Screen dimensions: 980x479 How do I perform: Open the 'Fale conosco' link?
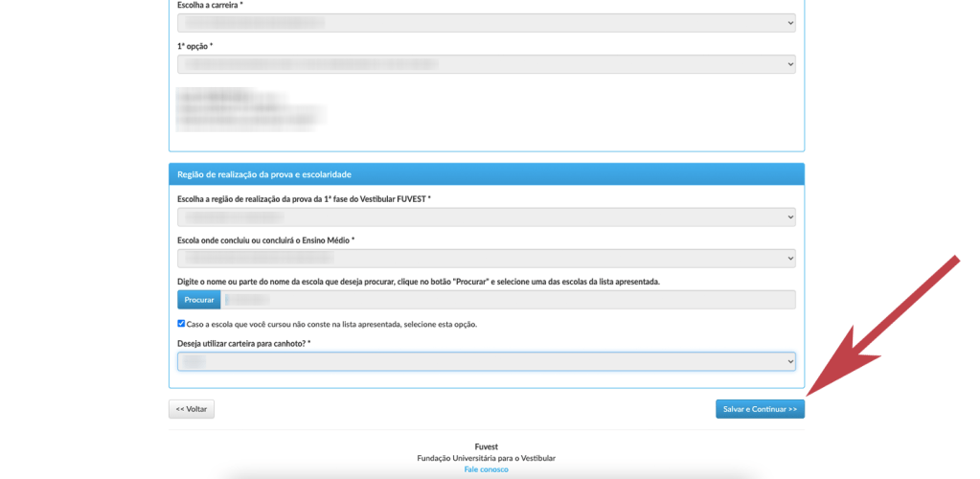(x=487, y=469)
